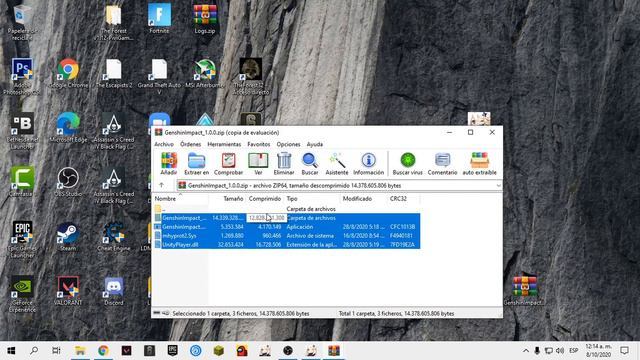Select the VALORANT desktop icon

[x=68, y=291]
